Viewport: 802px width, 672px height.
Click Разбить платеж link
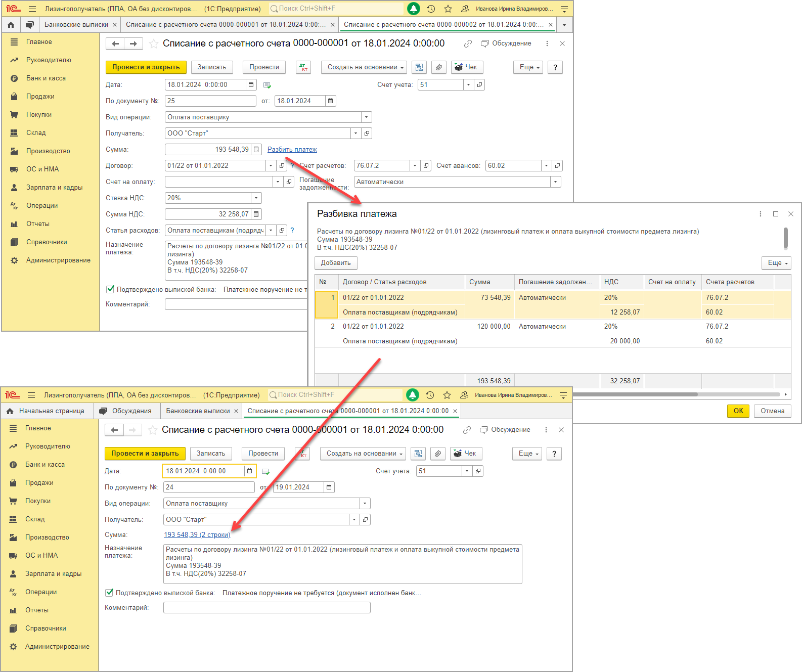pos(292,150)
